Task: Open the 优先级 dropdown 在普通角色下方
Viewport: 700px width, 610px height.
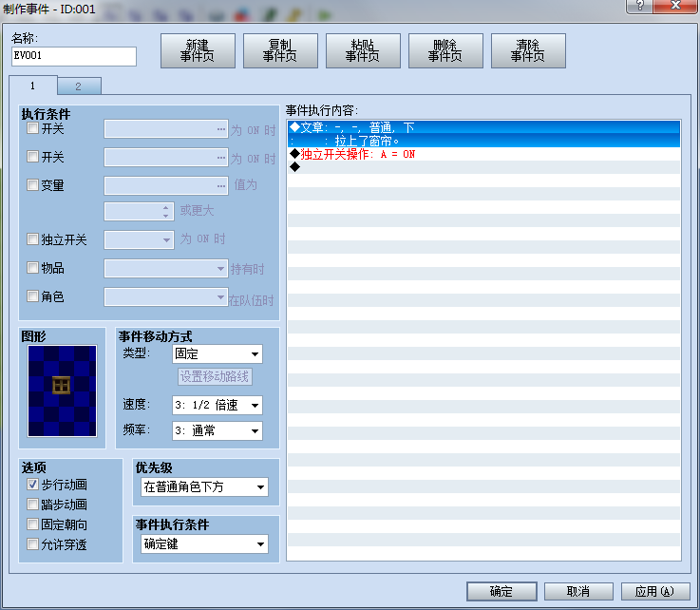Action: [205, 486]
